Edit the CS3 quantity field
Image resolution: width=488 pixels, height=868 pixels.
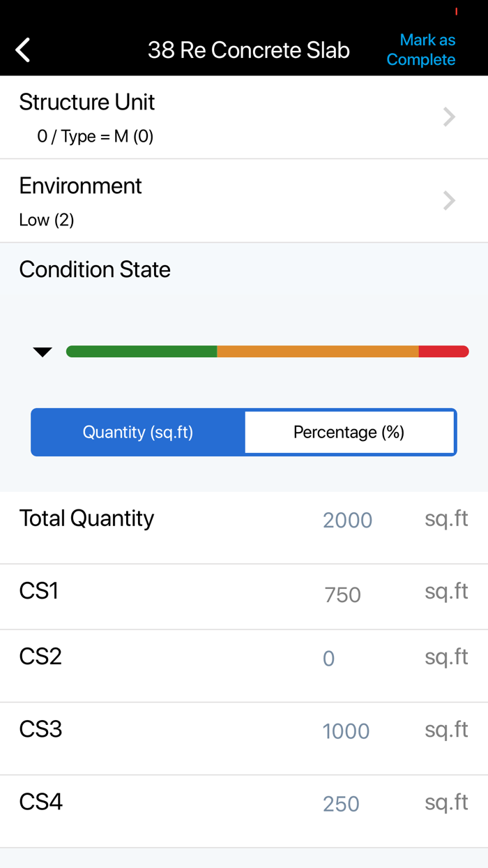tap(346, 731)
